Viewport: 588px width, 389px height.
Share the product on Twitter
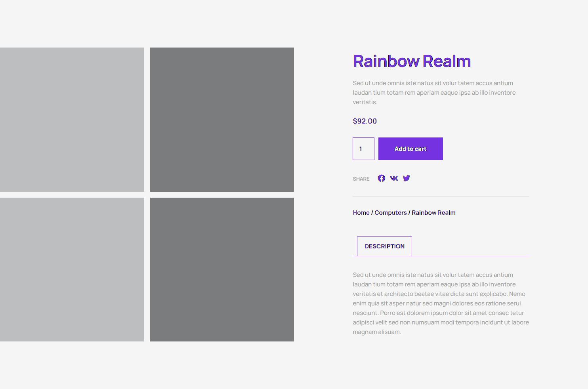coord(407,178)
